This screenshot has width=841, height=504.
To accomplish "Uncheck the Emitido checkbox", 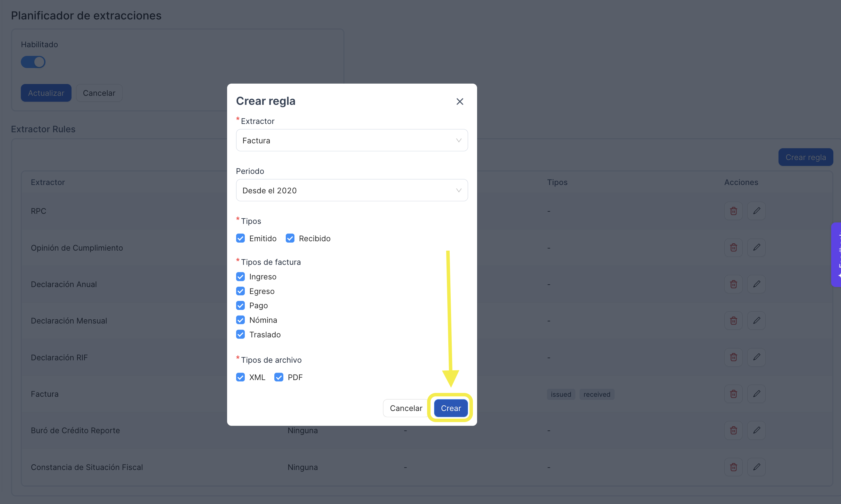I will click(240, 238).
